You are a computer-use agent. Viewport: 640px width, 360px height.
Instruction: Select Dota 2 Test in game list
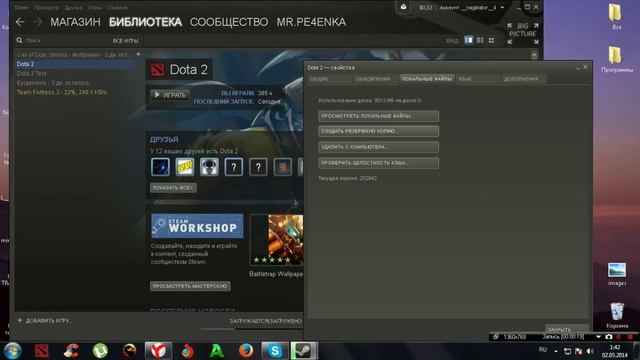31,73
